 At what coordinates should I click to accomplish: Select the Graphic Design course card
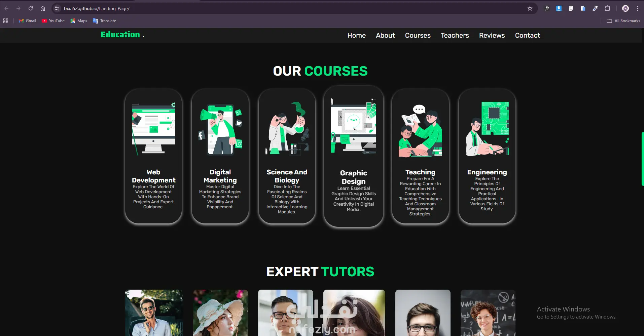pyautogui.click(x=353, y=156)
